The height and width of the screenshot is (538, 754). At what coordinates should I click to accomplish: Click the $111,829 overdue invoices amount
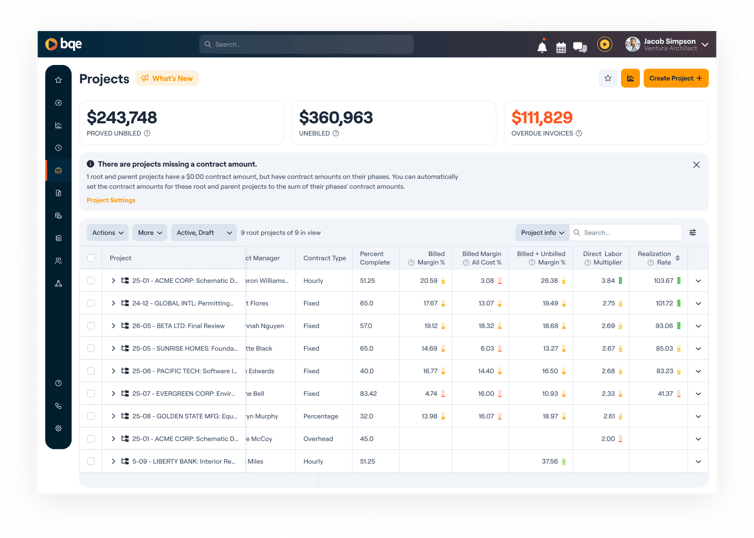tap(542, 118)
